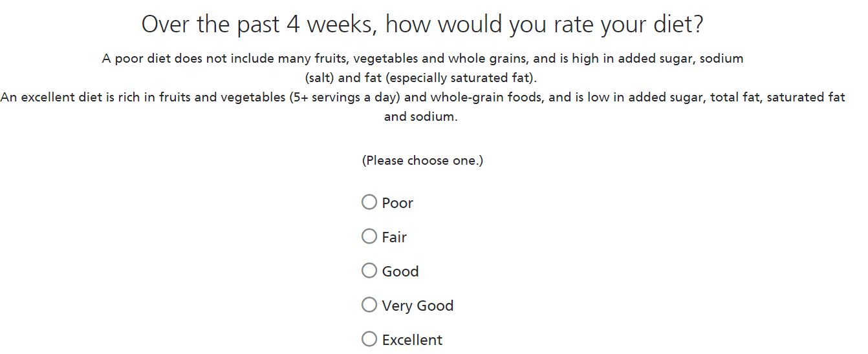Select the Fair radio button circle
This screenshot has width=868, height=354.
(369, 236)
